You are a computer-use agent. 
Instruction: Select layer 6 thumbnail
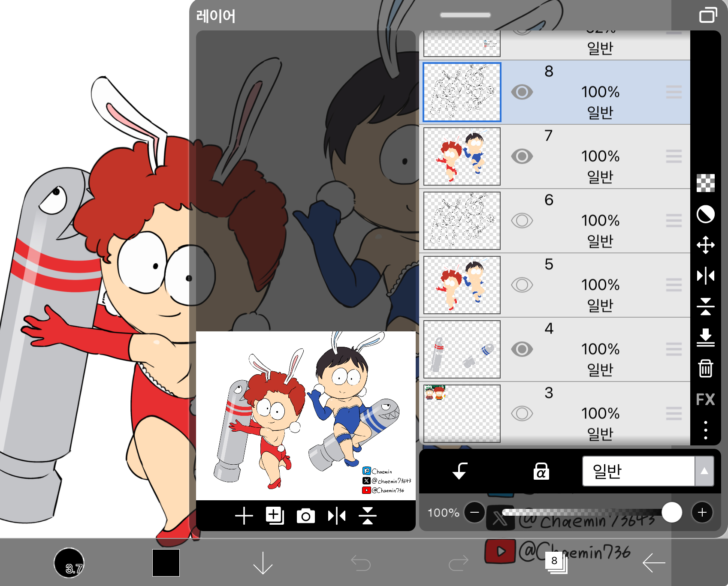462,221
